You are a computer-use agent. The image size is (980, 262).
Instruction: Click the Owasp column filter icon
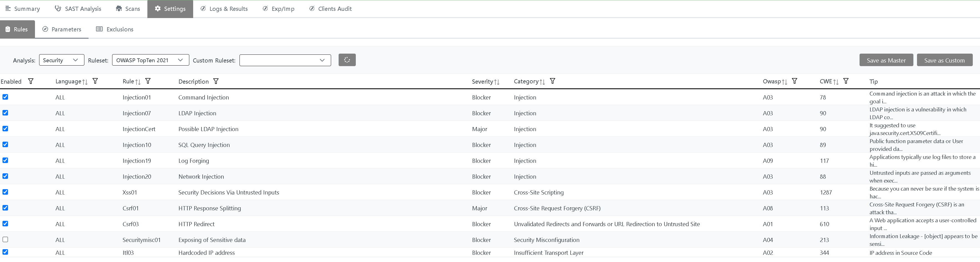click(x=794, y=81)
